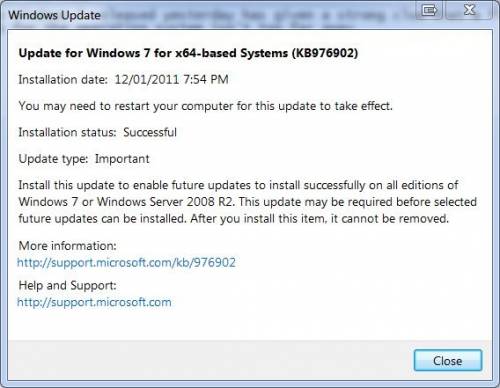
Task: Click the line starting 'Install this update to enable'
Action: [x=238, y=185]
